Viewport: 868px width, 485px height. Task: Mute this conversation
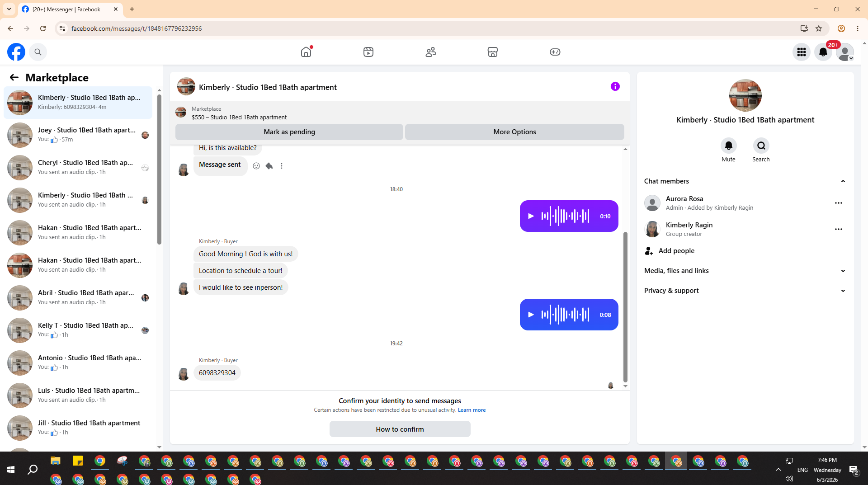(x=729, y=146)
